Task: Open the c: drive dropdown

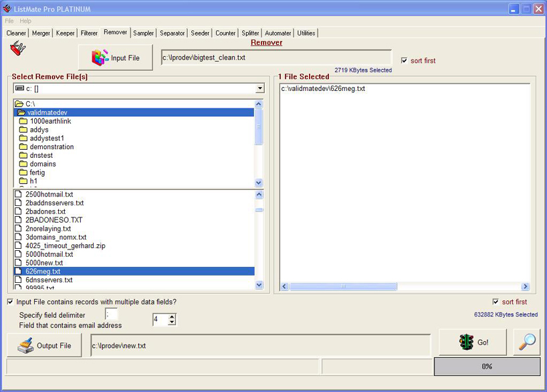Action: click(259, 88)
